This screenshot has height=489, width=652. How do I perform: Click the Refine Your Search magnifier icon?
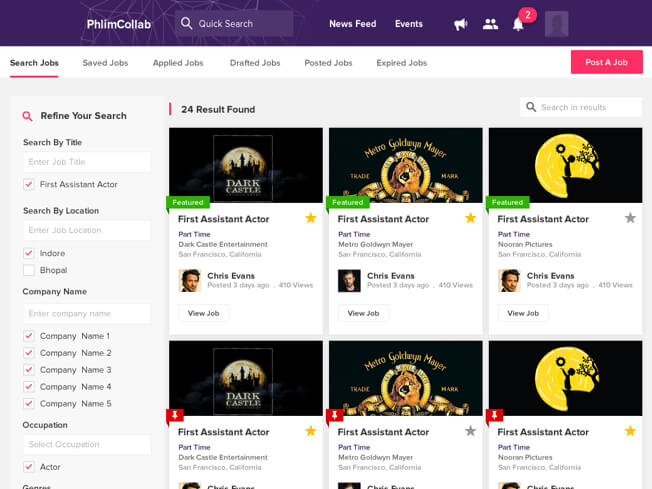pyautogui.click(x=27, y=116)
